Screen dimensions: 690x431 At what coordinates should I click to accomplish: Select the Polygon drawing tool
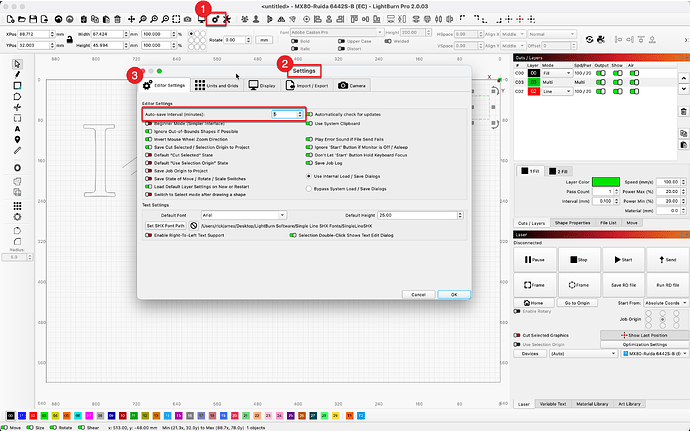coord(17,97)
